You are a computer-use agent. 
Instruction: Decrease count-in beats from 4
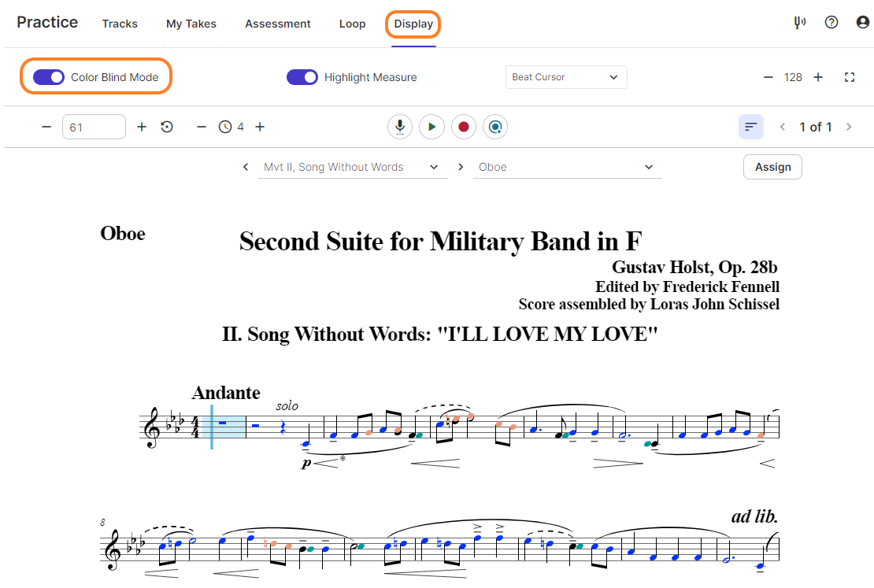click(202, 127)
